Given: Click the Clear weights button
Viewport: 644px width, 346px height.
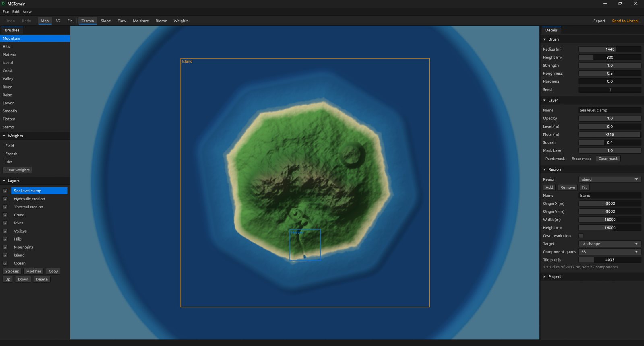Looking at the screenshot, I should [17, 170].
